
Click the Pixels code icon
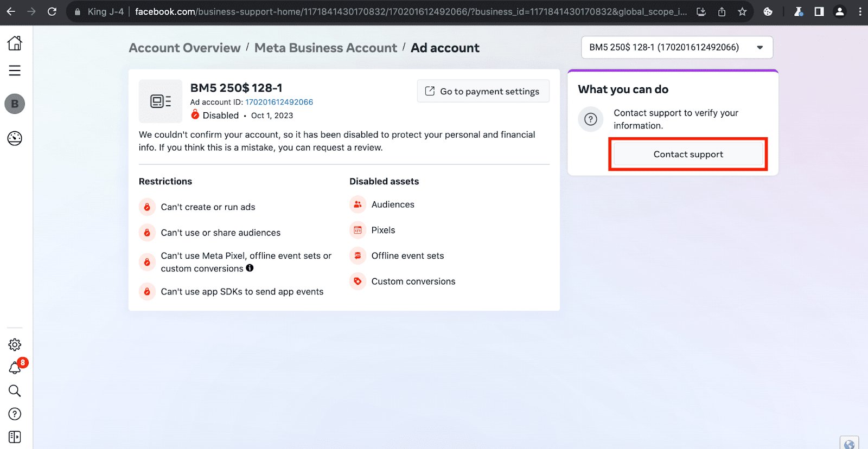click(x=358, y=230)
